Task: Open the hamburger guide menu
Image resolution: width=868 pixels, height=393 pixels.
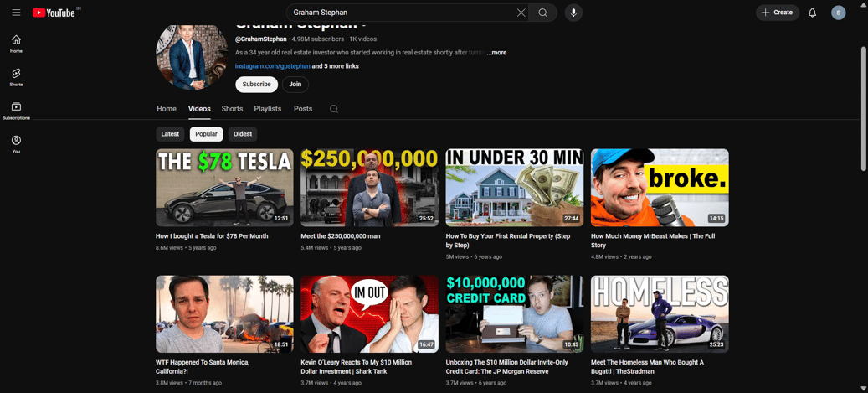Action: pyautogui.click(x=16, y=13)
